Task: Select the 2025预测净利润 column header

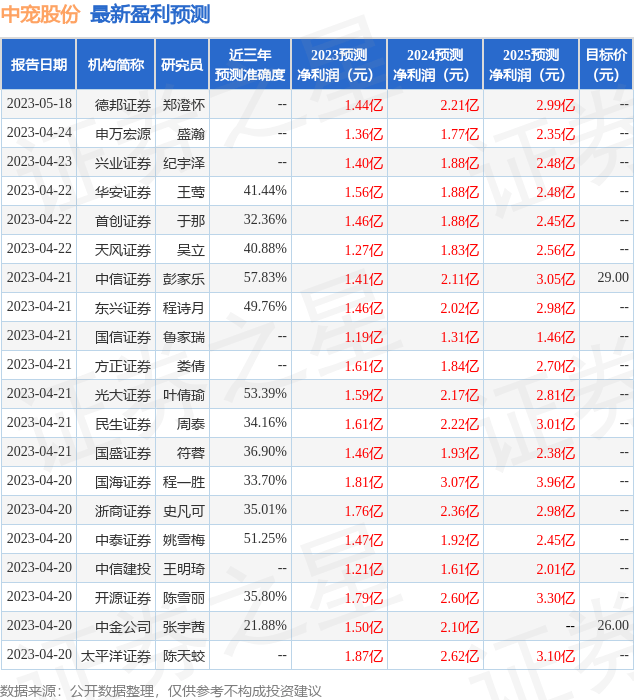Action: pos(531,65)
